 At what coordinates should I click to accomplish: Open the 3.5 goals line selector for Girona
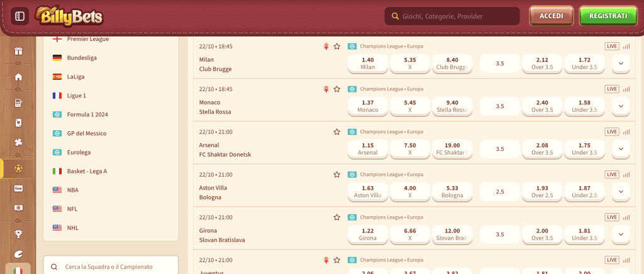[x=500, y=234]
